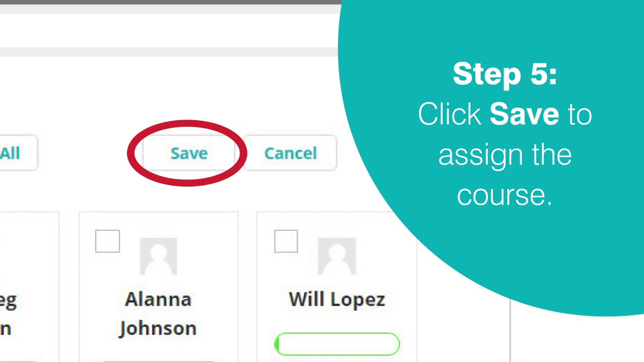Click Will Lopez's profile avatar icon
The width and height of the screenshot is (644, 362).
click(x=337, y=256)
